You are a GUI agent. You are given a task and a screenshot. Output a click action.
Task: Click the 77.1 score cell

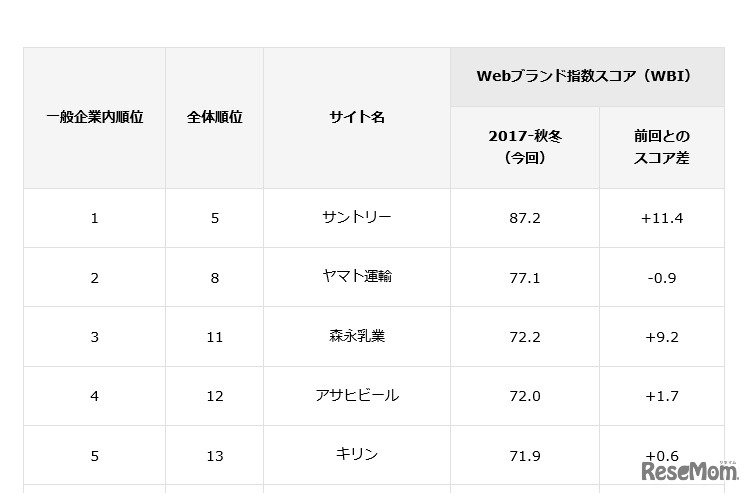click(x=525, y=277)
